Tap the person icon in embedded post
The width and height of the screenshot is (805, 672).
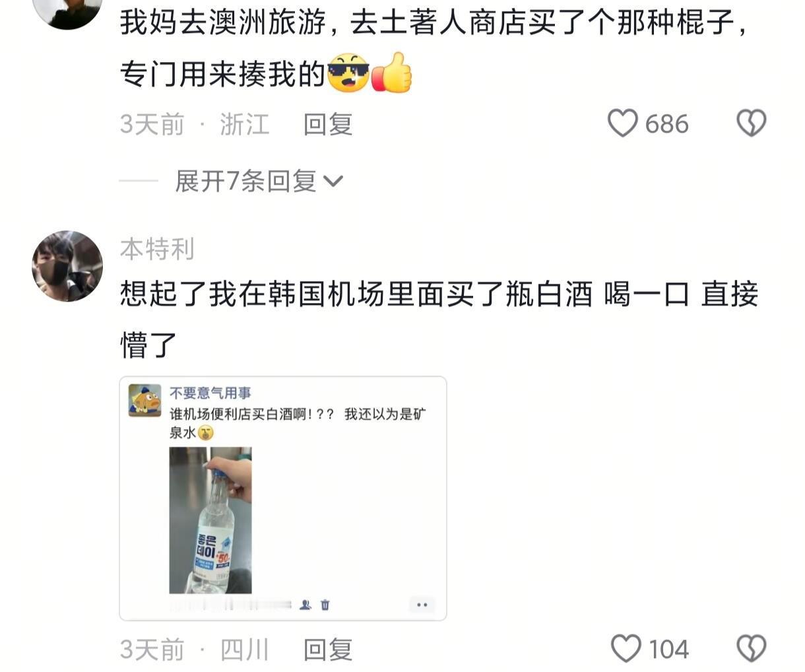tap(305, 604)
